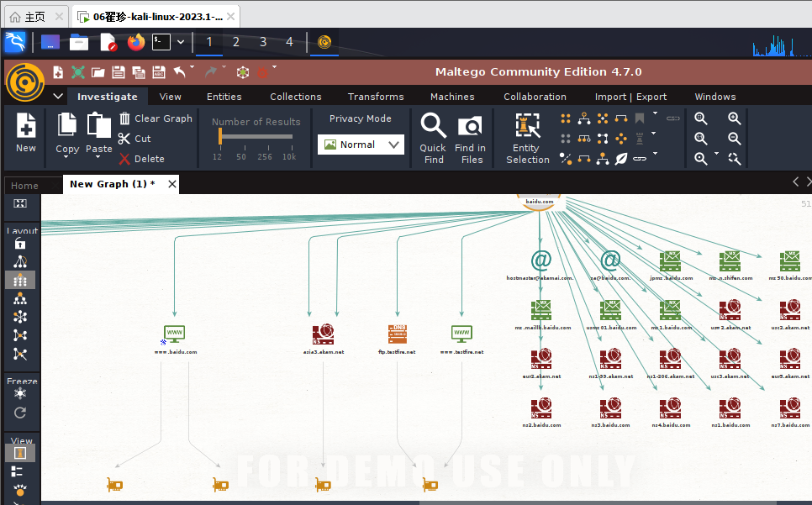Open the Entities ribbon tab
The height and width of the screenshot is (505, 812).
(224, 97)
